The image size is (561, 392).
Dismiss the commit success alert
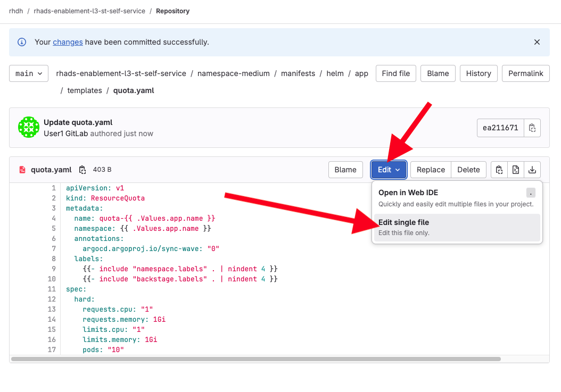(x=537, y=42)
